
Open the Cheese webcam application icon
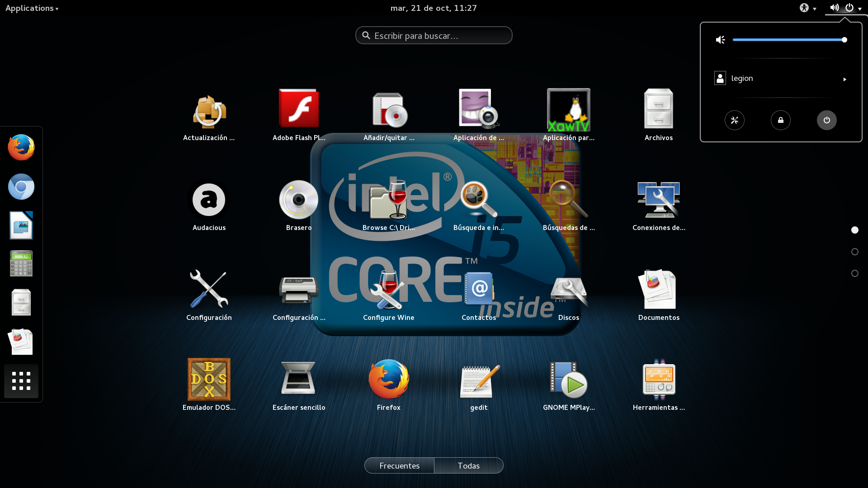point(479,116)
